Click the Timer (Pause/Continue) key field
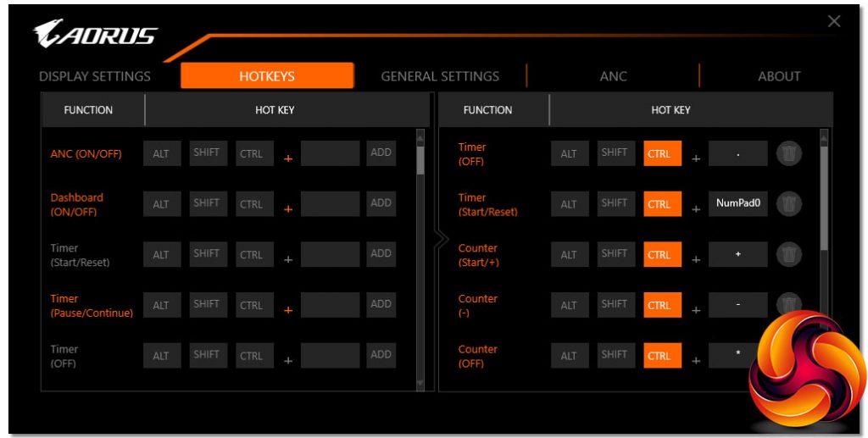 point(330,305)
